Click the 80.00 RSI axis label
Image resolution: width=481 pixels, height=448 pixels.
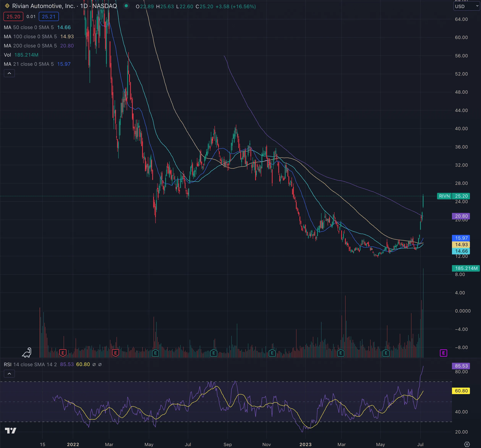tap(461, 372)
